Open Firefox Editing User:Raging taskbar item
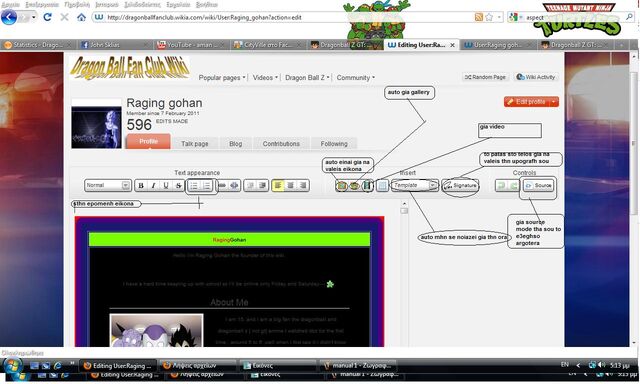The height and width of the screenshot is (384, 640). [117, 366]
